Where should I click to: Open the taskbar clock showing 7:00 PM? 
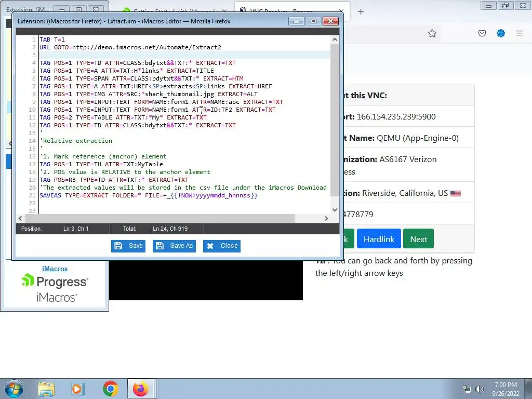(x=506, y=389)
